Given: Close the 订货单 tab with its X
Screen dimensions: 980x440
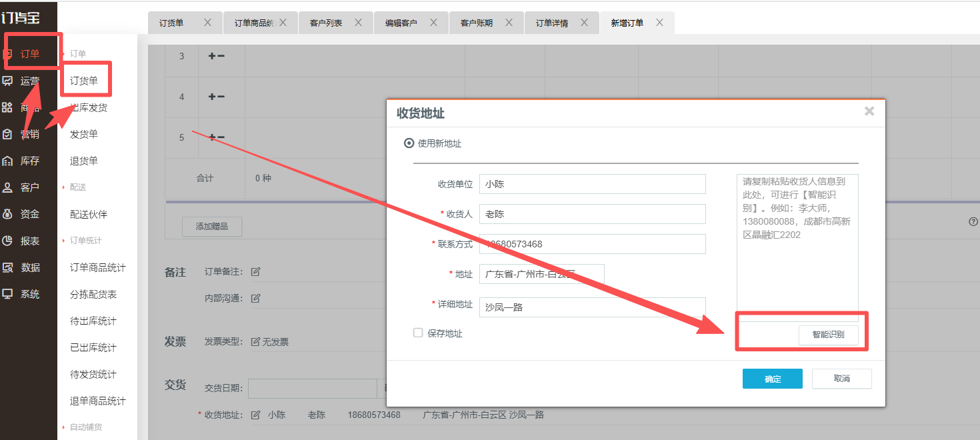Looking at the screenshot, I should coord(207,22).
